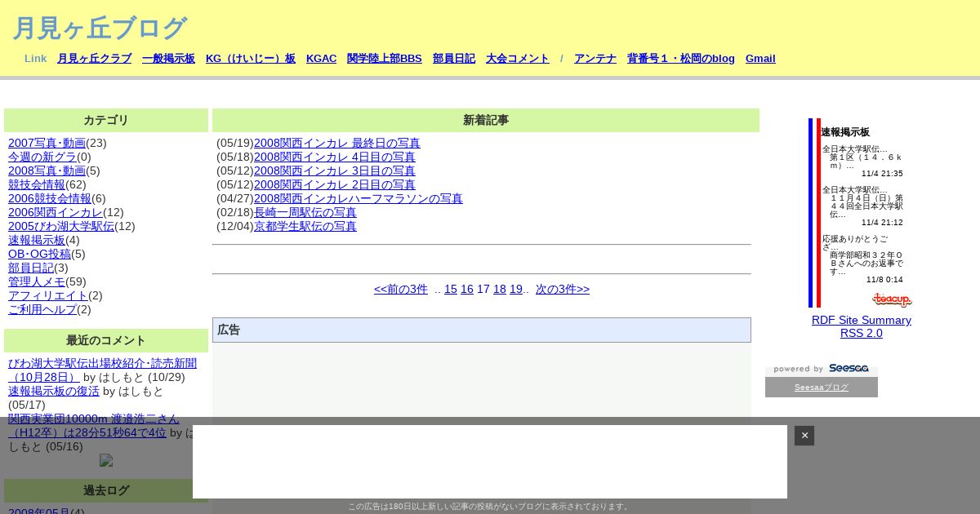Image resolution: width=980 pixels, height=514 pixels.
Task: Open category 今週の新グラ
Action: 42,157
